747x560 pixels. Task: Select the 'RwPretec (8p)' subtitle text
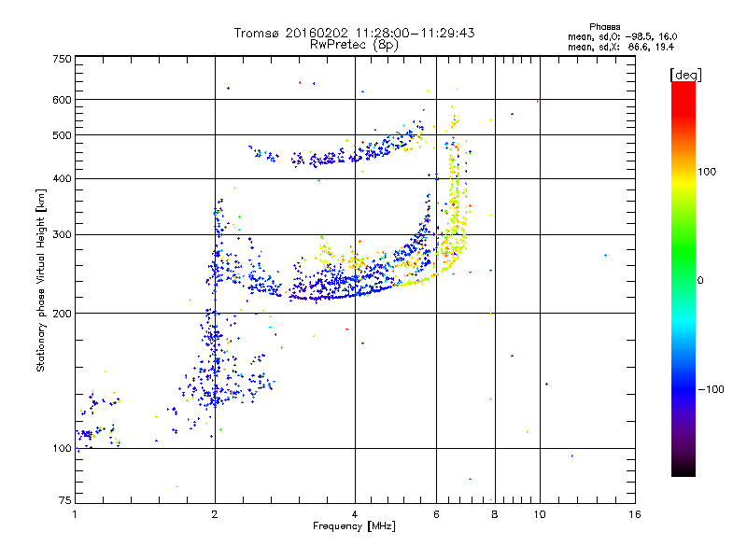click(354, 45)
